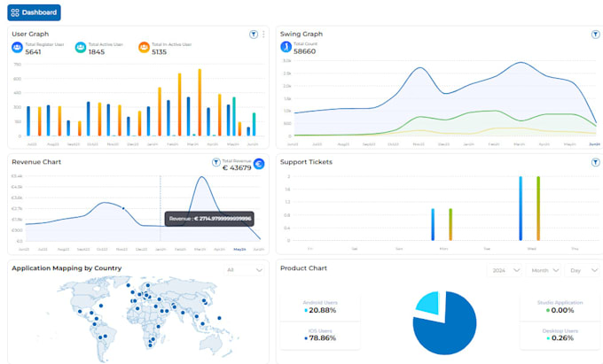This screenshot has width=603, height=364.
Task: Expand the Month dropdown in Product Chart
Action: (544, 270)
